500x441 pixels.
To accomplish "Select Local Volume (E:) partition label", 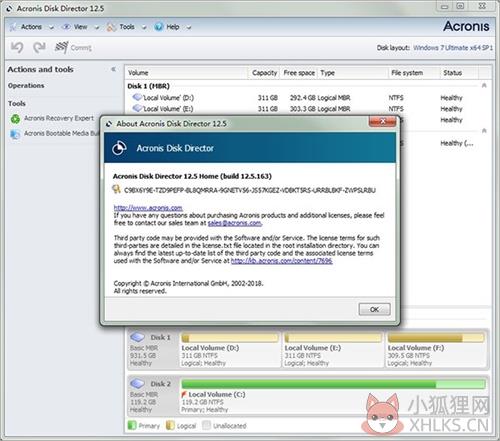I will click(x=313, y=348).
